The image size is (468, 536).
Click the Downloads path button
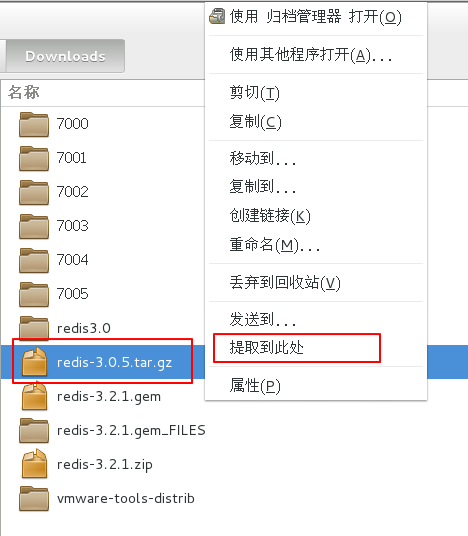[65, 56]
